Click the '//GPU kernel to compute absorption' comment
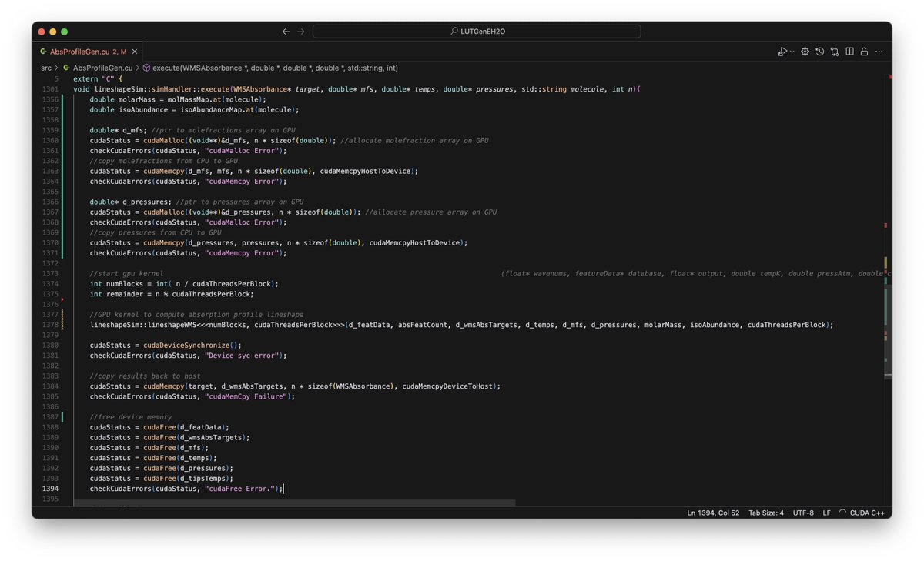Viewport: 924px width, 561px height. click(x=196, y=314)
